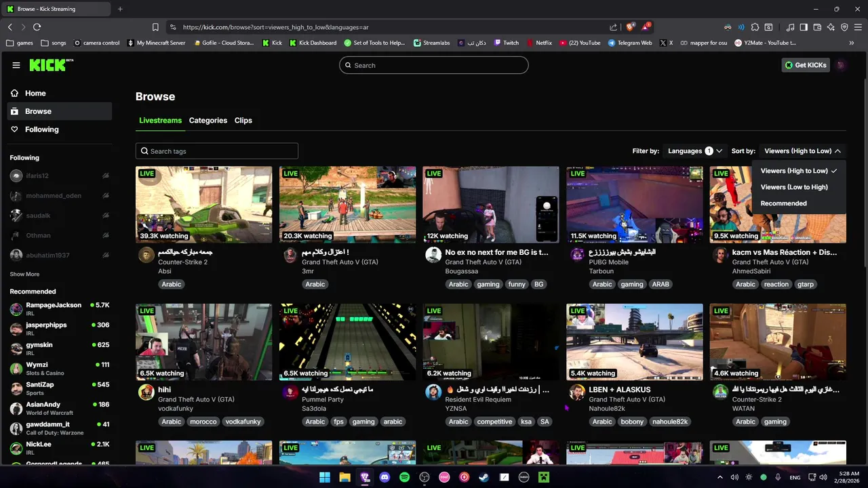Viewport: 868px width, 488px height.
Task: Open Brave Shields lion icon
Action: [630, 27]
